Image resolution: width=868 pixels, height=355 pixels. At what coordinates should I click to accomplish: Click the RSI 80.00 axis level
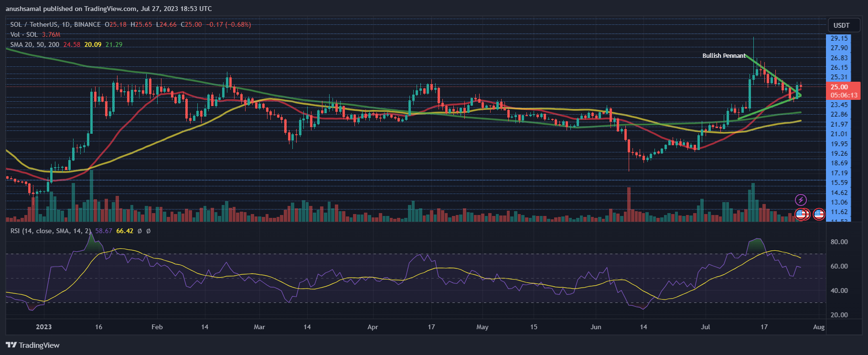pyautogui.click(x=839, y=242)
